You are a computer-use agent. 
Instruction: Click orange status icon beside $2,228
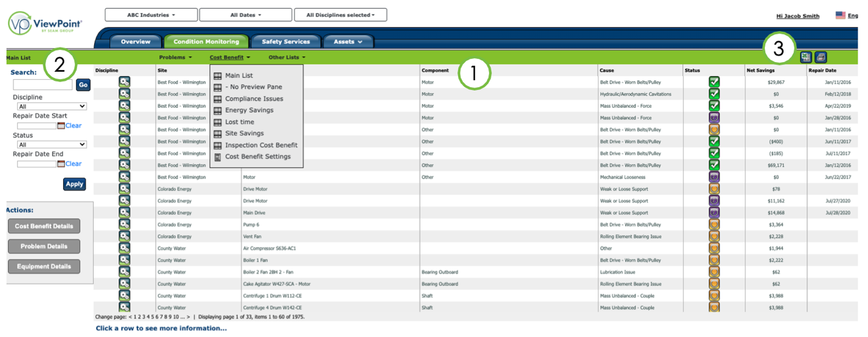coord(714,236)
